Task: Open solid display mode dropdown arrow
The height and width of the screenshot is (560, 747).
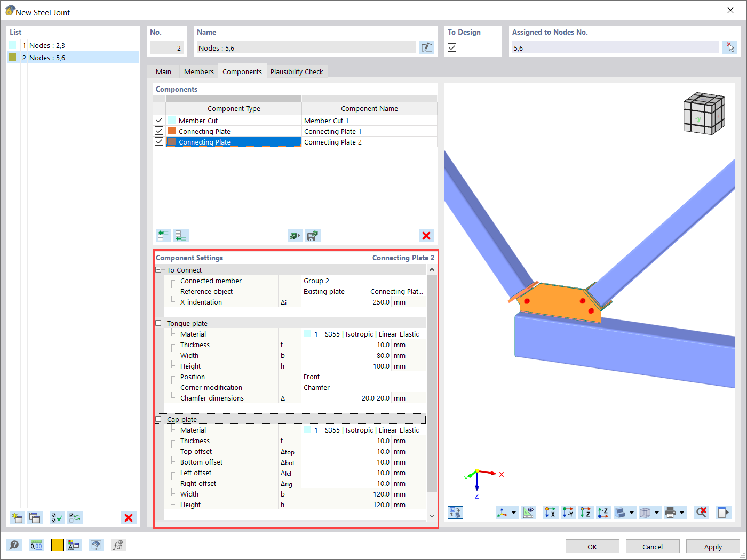Action: click(x=632, y=513)
